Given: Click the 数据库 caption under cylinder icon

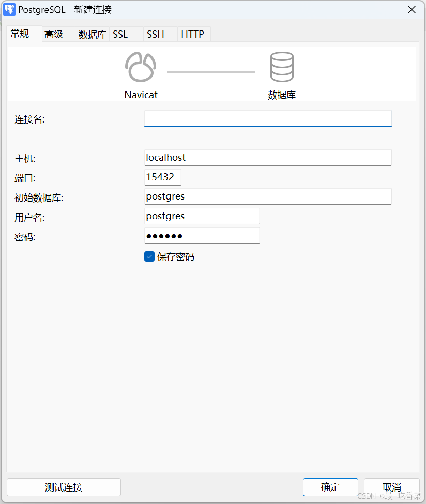Looking at the screenshot, I should [x=282, y=95].
